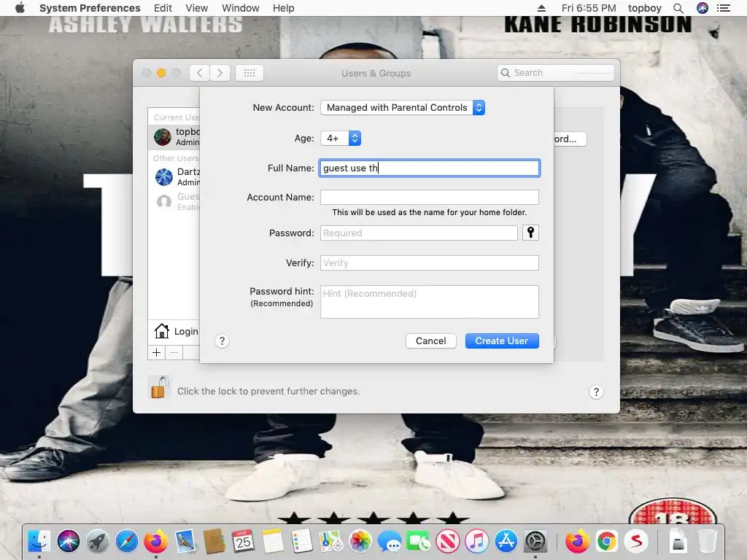
Task: Open Google Chrome from the Dock
Action: [606, 542]
